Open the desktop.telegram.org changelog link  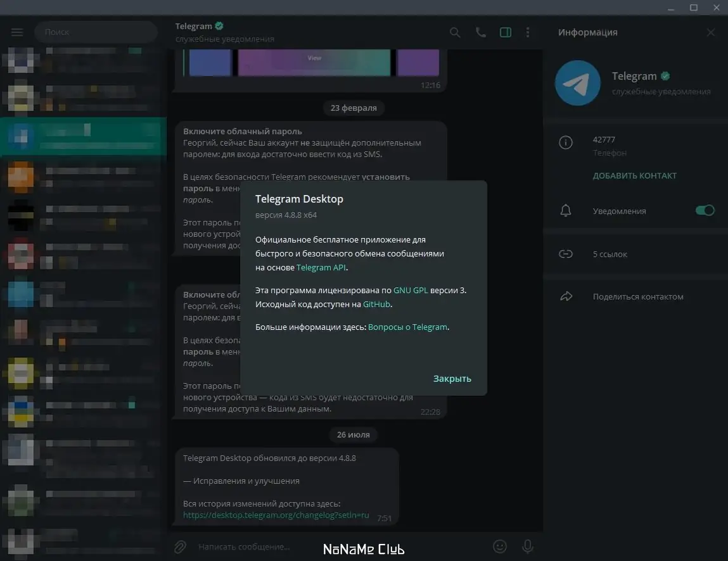(276, 515)
